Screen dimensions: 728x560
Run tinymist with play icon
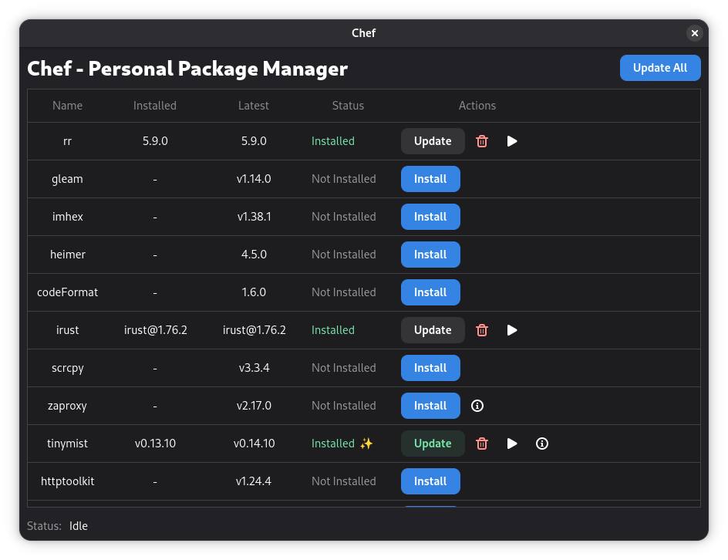512,444
